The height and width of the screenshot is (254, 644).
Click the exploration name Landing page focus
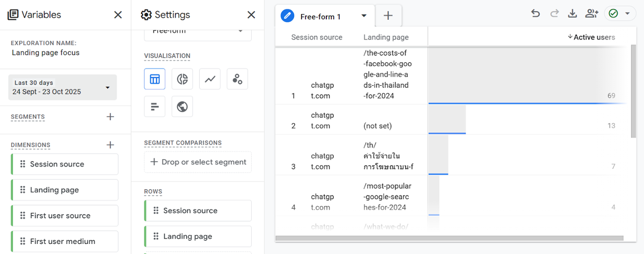[x=46, y=53]
